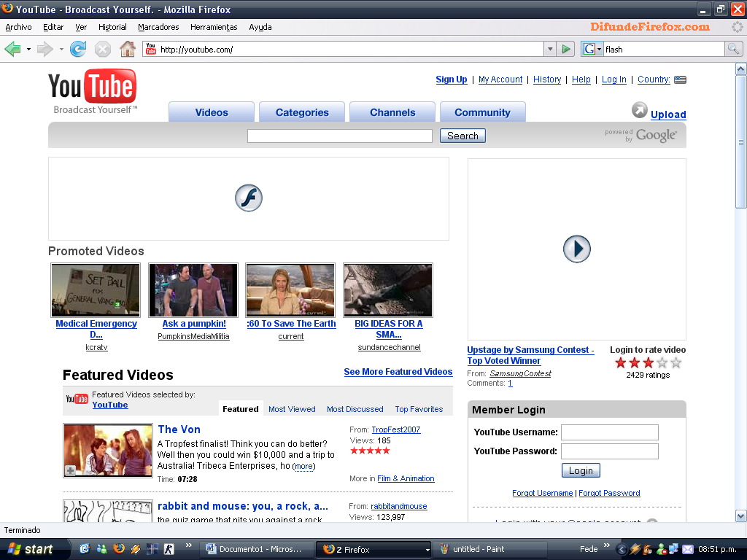747x560 pixels.
Task: Open the Historial menu
Action: coord(112,27)
